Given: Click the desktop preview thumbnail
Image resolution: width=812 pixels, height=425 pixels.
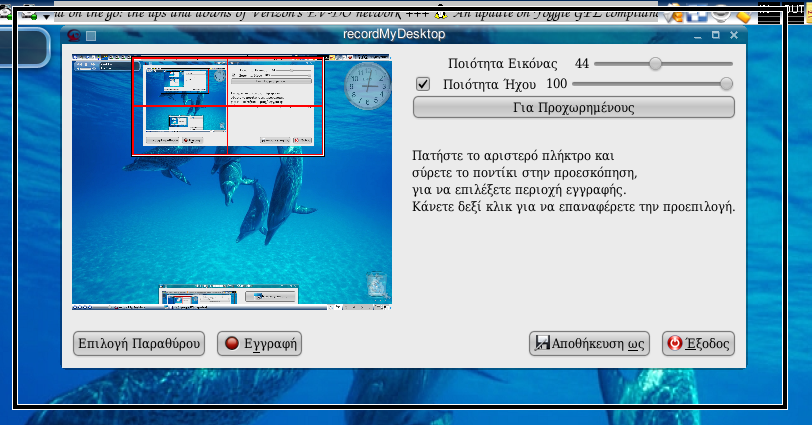Looking at the screenshot, I should tap(232, 182).
